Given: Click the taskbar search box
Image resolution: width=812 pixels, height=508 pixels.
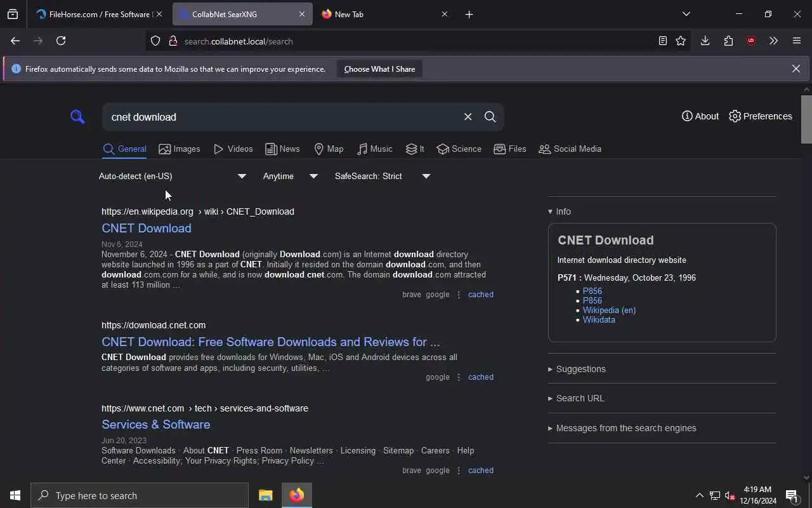Looking at the screenshot, I should click(x=140, y=495).
